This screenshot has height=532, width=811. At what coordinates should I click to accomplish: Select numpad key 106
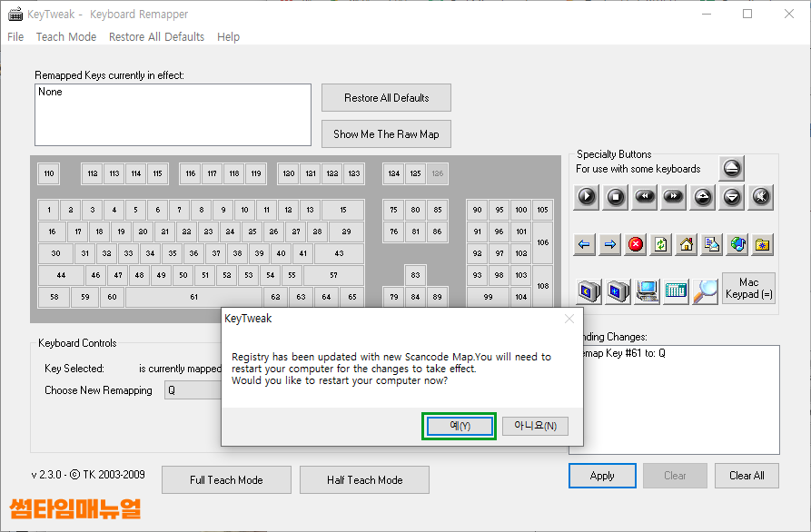[542, 242]
